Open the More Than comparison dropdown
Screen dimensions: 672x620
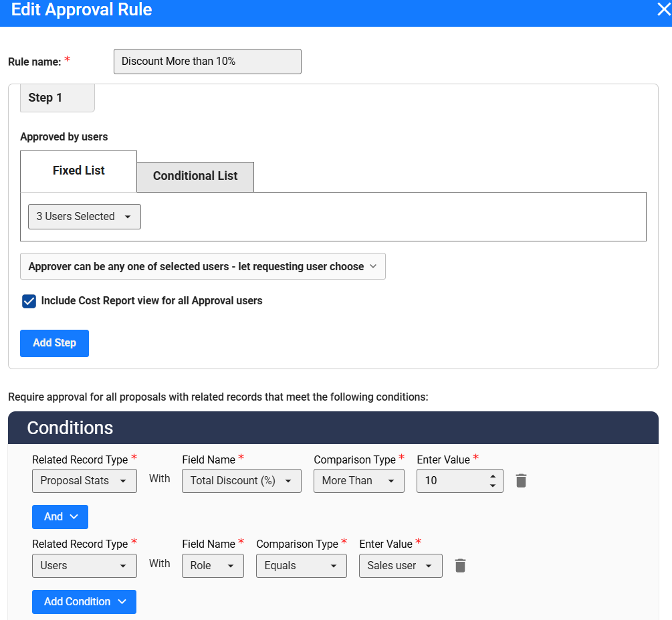pos(358,481)
